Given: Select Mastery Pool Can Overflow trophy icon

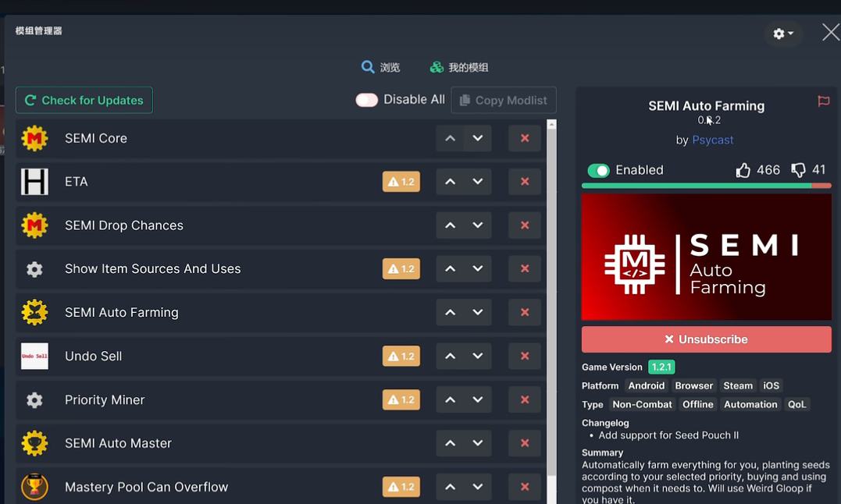Looking at the screenshot, I should click(34, 487).
